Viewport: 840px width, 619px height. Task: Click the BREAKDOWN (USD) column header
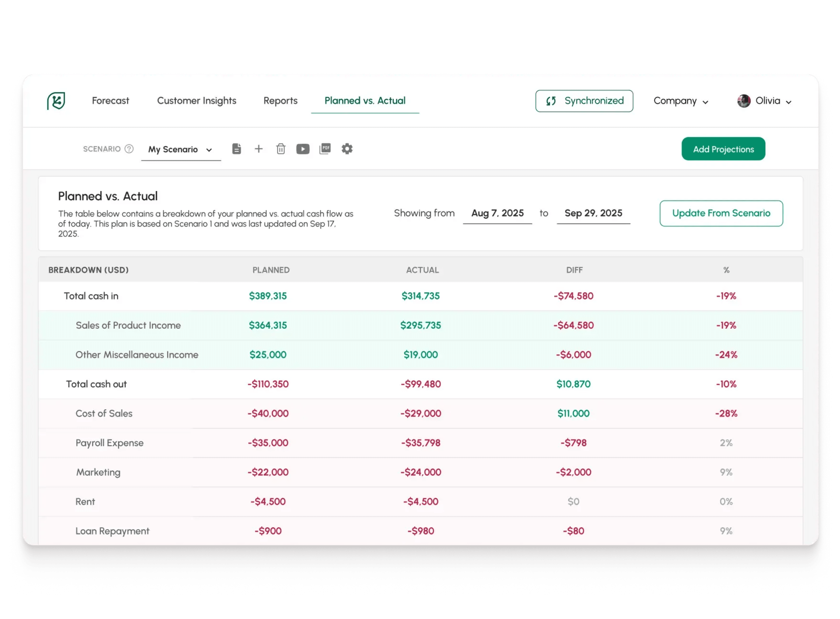pos(88,270)
